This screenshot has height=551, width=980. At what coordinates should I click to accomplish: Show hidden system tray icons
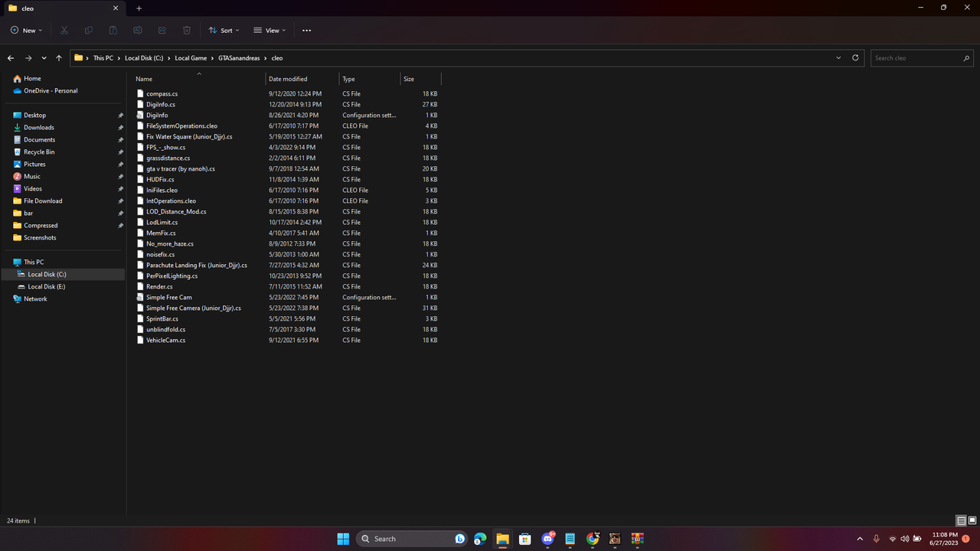click(860, 539)
